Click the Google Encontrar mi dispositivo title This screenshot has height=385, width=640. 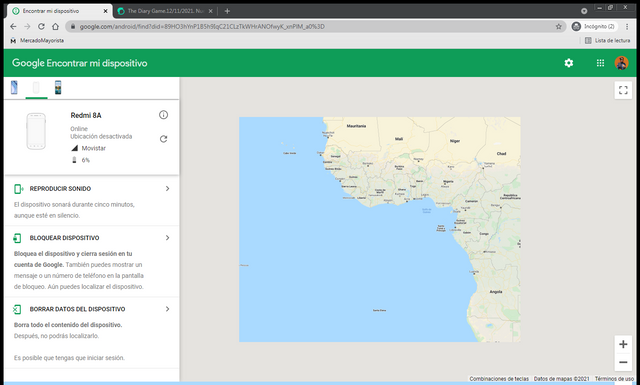pos(80,63)
